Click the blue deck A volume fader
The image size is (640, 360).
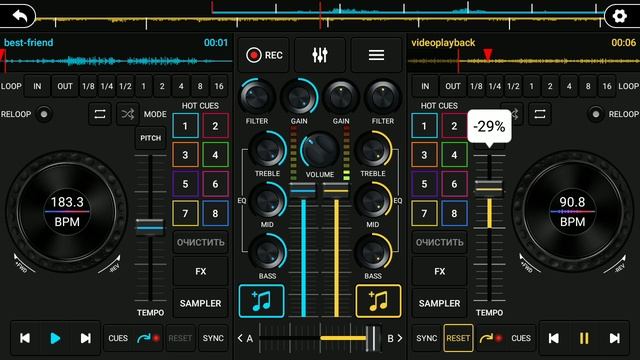pyautogui.click(x=303, y=190)
